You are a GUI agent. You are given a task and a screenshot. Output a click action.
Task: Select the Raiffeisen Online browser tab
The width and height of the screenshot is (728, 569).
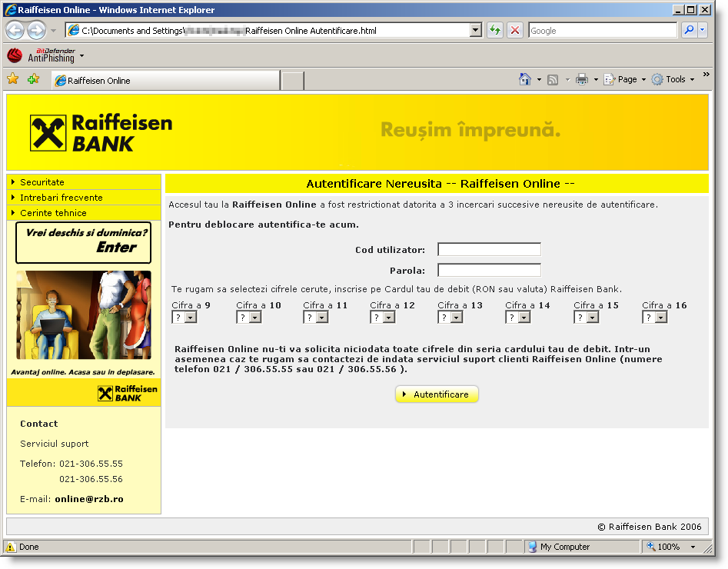(x=166, y=81)
